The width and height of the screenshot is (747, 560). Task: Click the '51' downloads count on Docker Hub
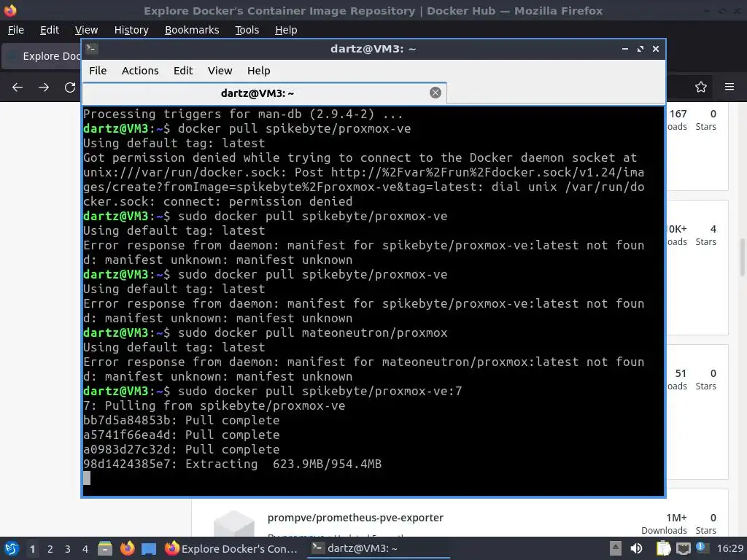pos(681,373)
